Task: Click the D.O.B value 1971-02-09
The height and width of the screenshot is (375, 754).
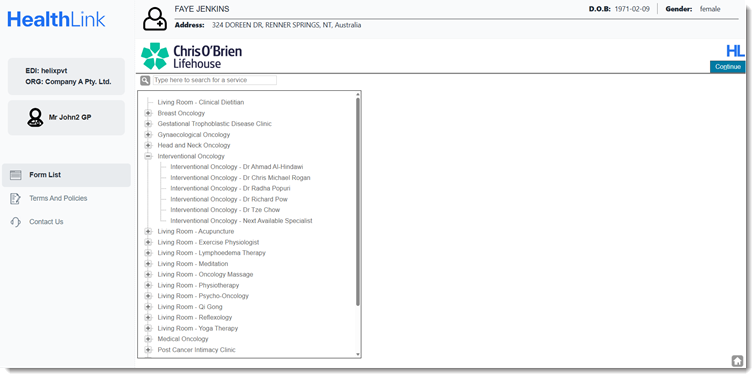Action: tap(632, 9)
